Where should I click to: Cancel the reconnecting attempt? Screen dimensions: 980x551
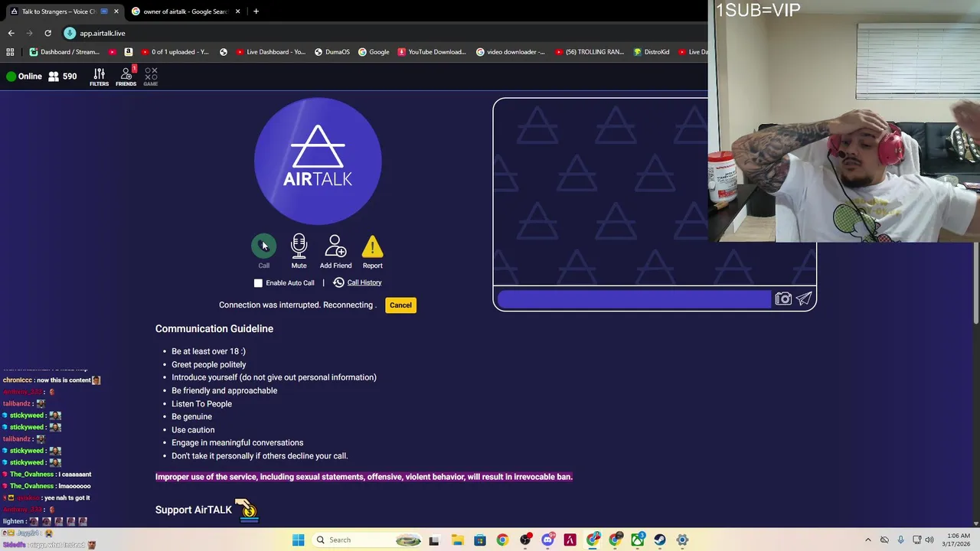click(400, 305)
